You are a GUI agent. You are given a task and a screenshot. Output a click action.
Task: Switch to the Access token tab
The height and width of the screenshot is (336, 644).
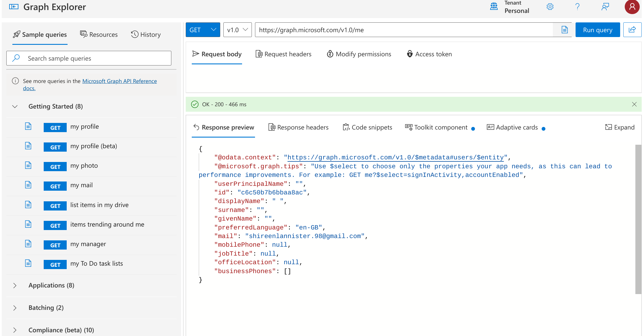click(x=429, y=54)
